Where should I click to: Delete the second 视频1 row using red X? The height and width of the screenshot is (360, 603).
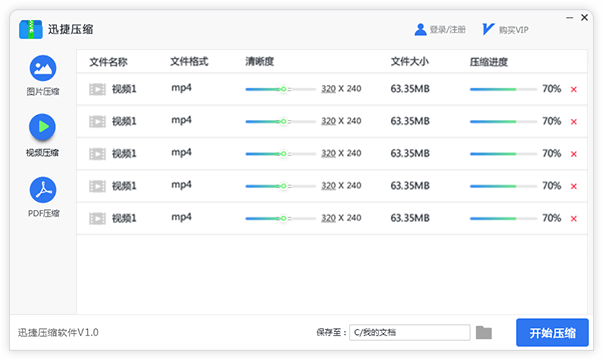[574, 122]
